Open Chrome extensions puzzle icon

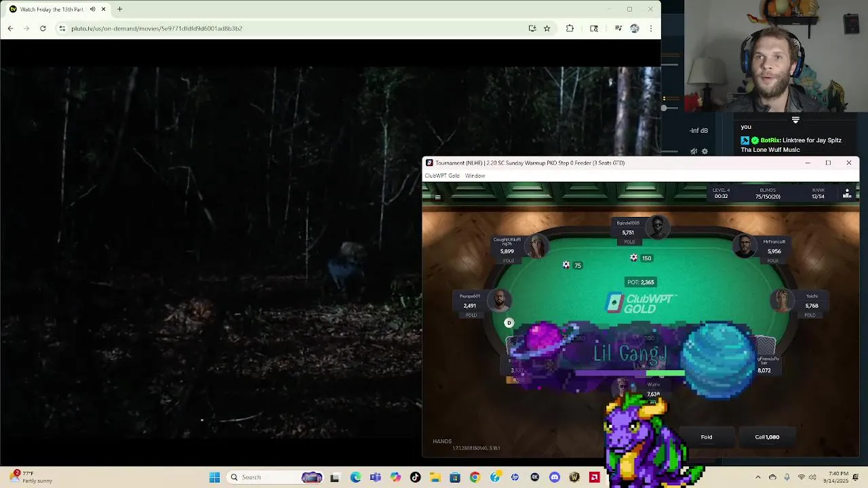pyautogui.click(x=570, y=28)
